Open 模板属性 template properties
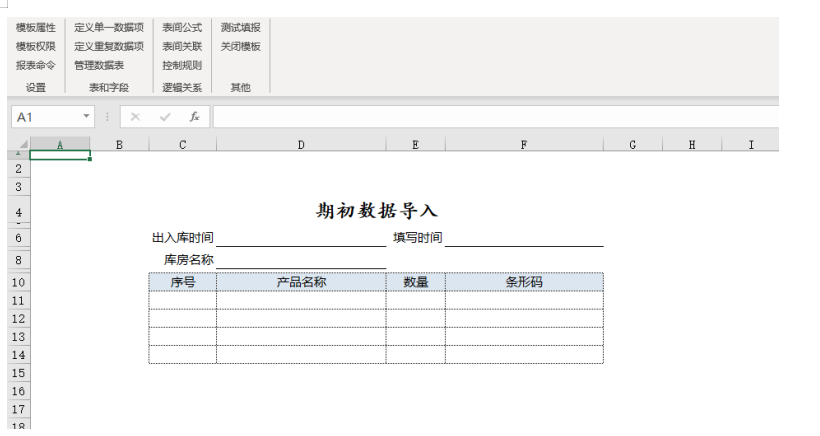The width and height of the screenshot is (820, 436). [36, 28]
